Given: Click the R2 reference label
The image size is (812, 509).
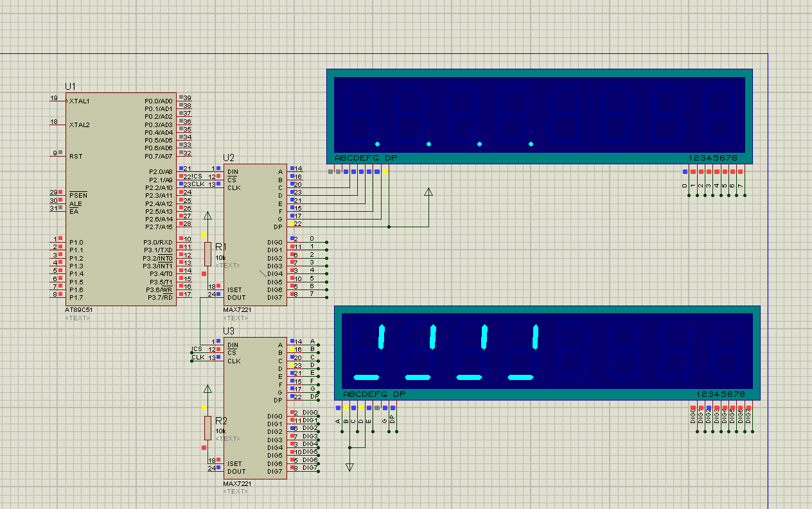Looking at the screenshot, I should [x=221, y=420].
